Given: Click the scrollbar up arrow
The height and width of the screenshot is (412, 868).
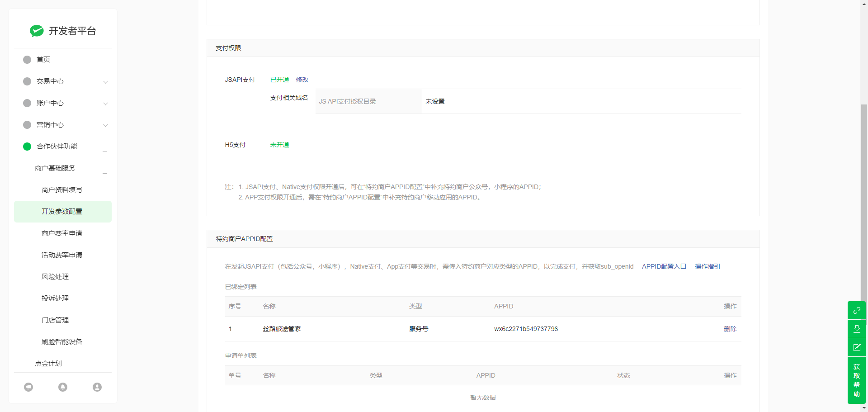Looking at the screenshot, I should coord(864,3).
